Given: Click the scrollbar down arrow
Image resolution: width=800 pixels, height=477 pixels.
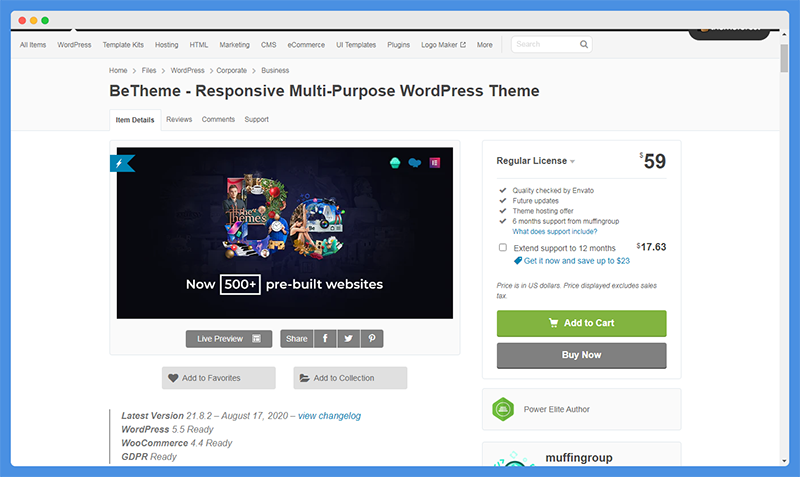Looking at the screenshot, I should click(x=784, y=461).
